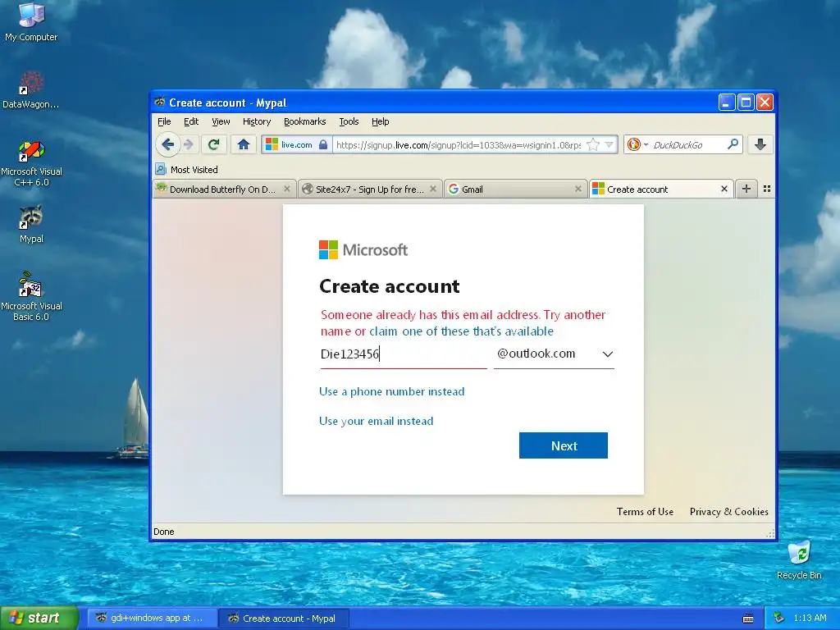Select the Create account tab
840x630 pixels.
coord(661,189)
